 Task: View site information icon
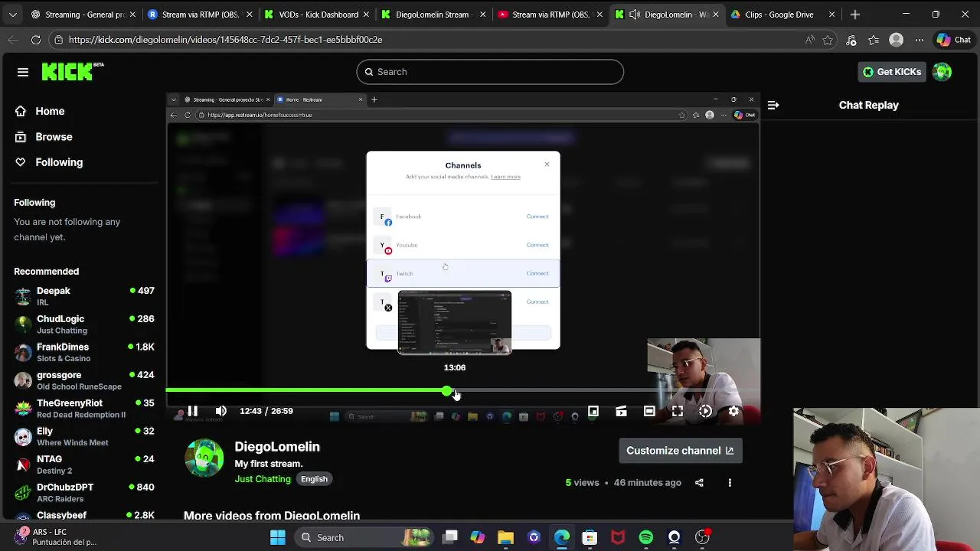tap(59, 40)
